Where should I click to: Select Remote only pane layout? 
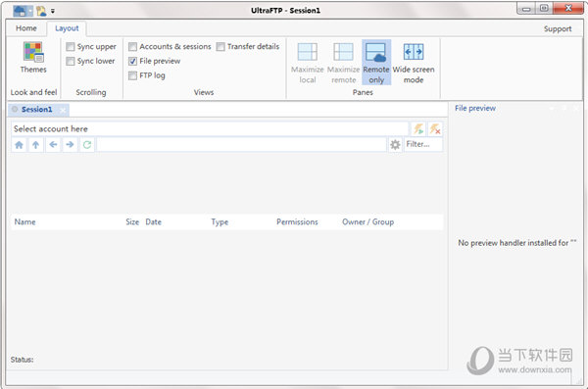(376, 63)
